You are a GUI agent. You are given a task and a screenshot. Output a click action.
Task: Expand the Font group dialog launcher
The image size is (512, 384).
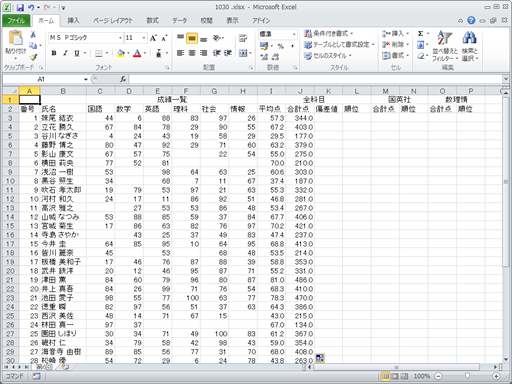click(167, 68)
